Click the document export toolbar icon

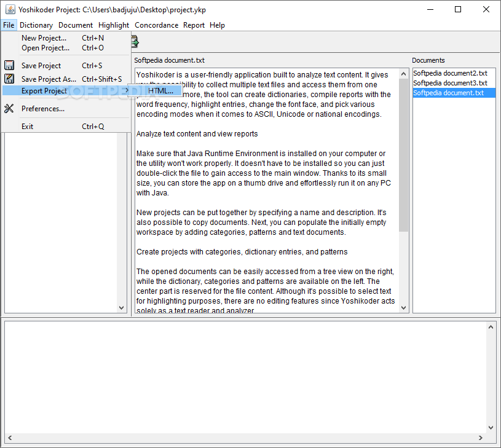135,42
